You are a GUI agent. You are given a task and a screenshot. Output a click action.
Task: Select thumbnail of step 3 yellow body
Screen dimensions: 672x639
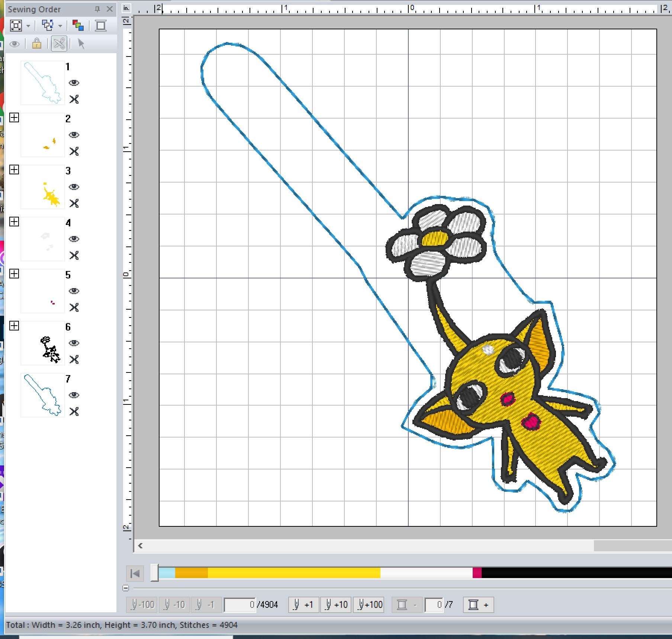(42, 187)
